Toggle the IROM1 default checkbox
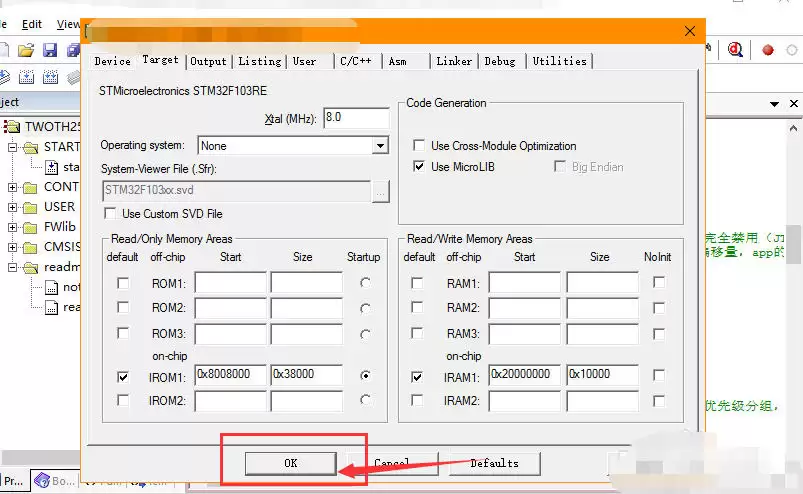Image resolution: width=803 pixels, height=494 pixels. pos(123,377)
